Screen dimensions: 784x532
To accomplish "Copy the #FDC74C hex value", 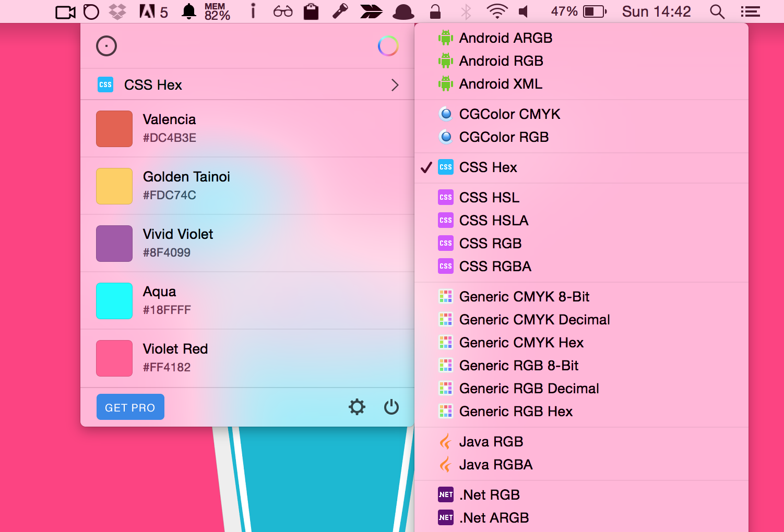I will pos(170,195).
